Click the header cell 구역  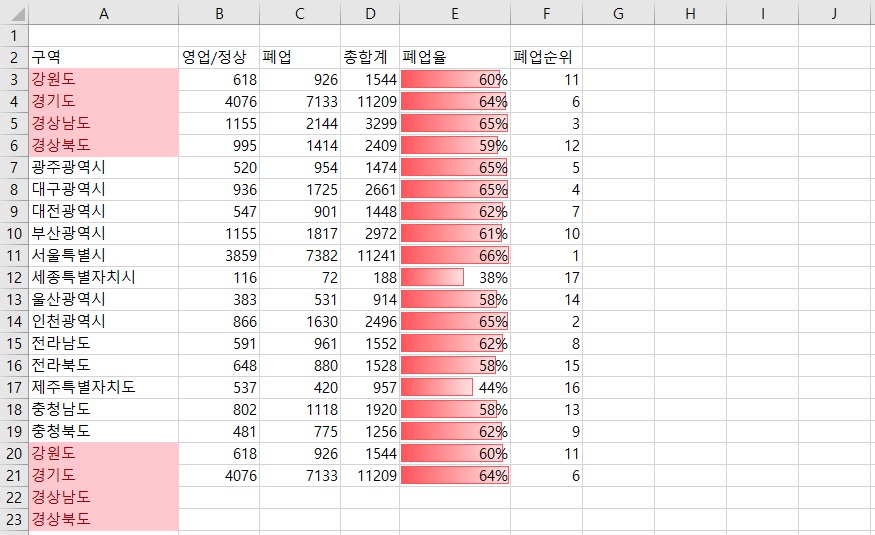(x=103, y=57)
